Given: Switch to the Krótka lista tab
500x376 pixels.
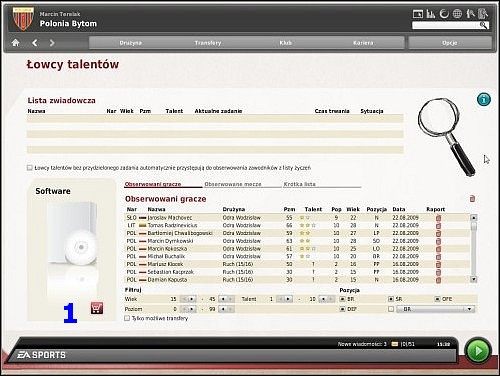Looking at the screenshot, I should [x=299, y=184].
